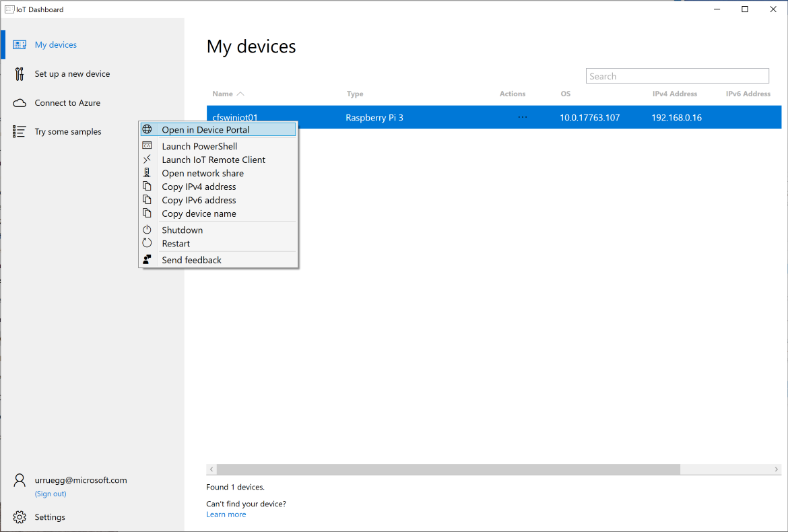The height and width of the screenshot is (532, 788).
Task: Sort devices by Name column header
Action: point(223,94)
